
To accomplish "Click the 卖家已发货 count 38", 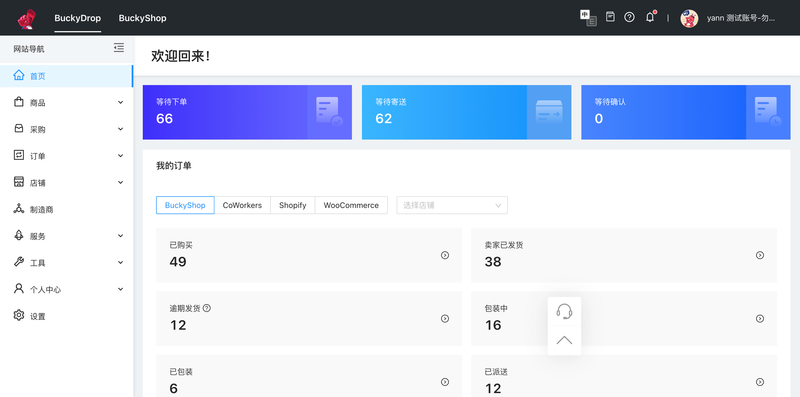I will tap(493, 262).
